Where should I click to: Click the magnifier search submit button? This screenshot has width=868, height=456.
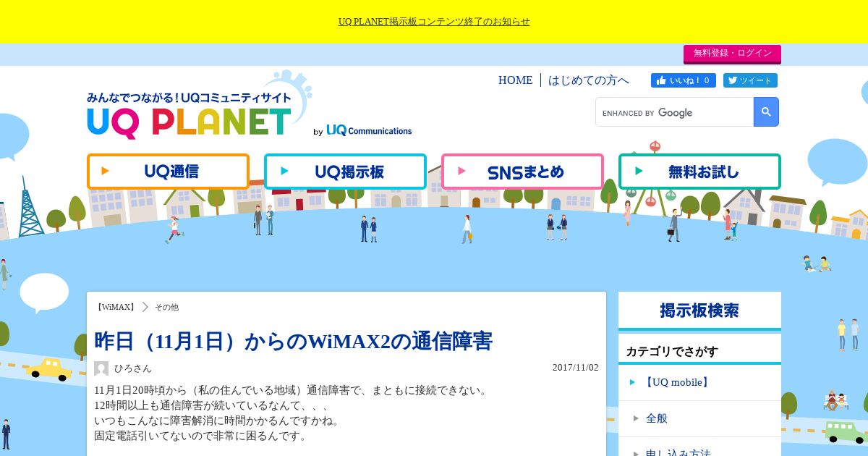click(766, 112)
